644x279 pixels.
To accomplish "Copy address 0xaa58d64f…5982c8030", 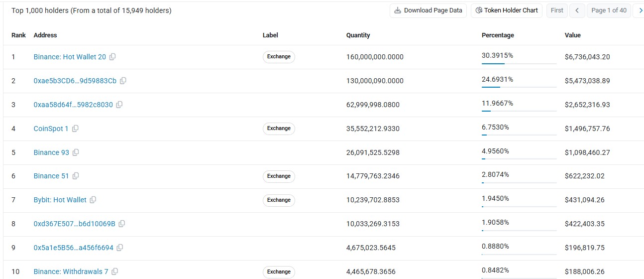I will click(x=119, y=105).
